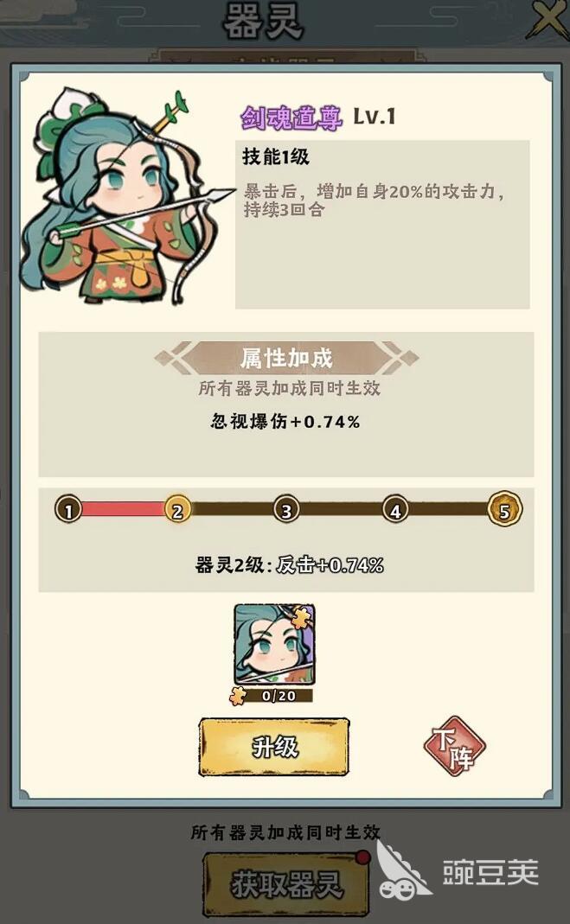Tap red filled progress segment between nodes
Viewport: 570px width, 924px height.
point(123,510)
